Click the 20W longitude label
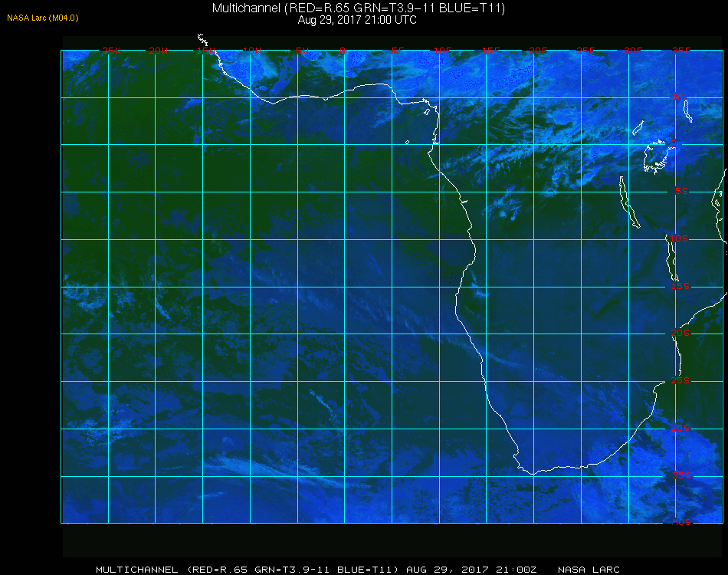728x575 pixels. pos(159,51)
